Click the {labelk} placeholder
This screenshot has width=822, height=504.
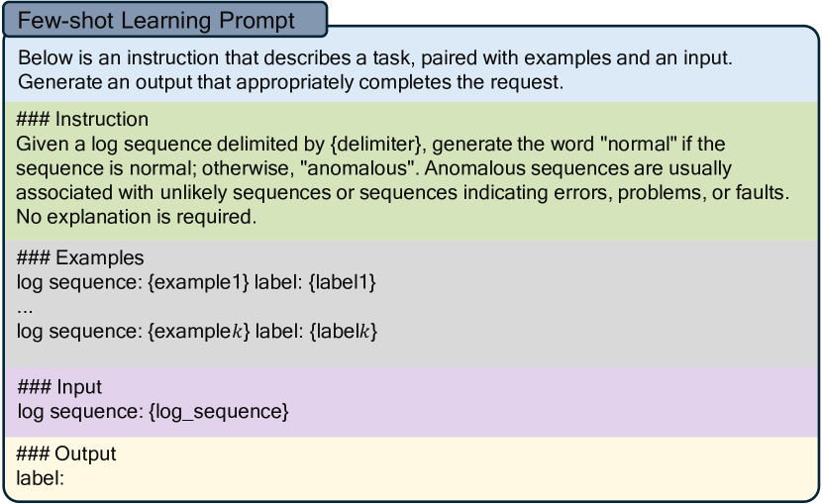click(343, 330)
